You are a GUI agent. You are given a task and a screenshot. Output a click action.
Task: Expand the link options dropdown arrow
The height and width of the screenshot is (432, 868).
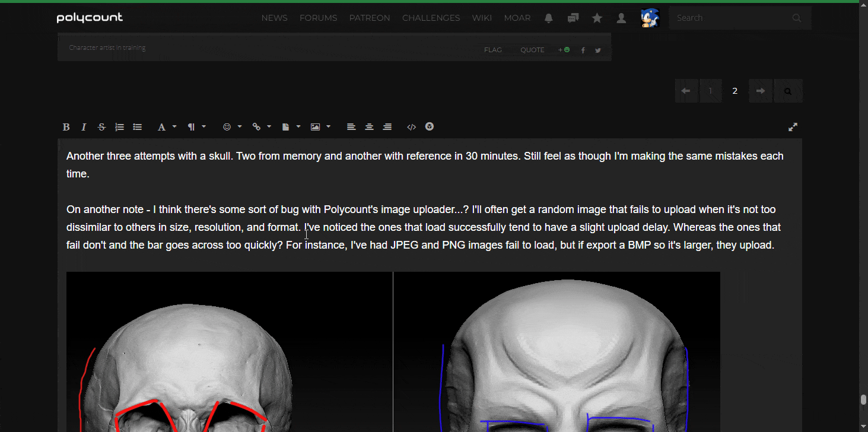[x=269, y=126]
